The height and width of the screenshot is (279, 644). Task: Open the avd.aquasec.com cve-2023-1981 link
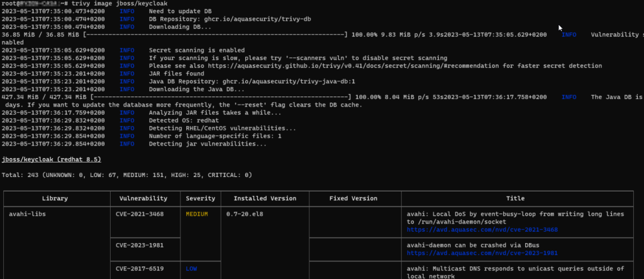pos(482,253)
